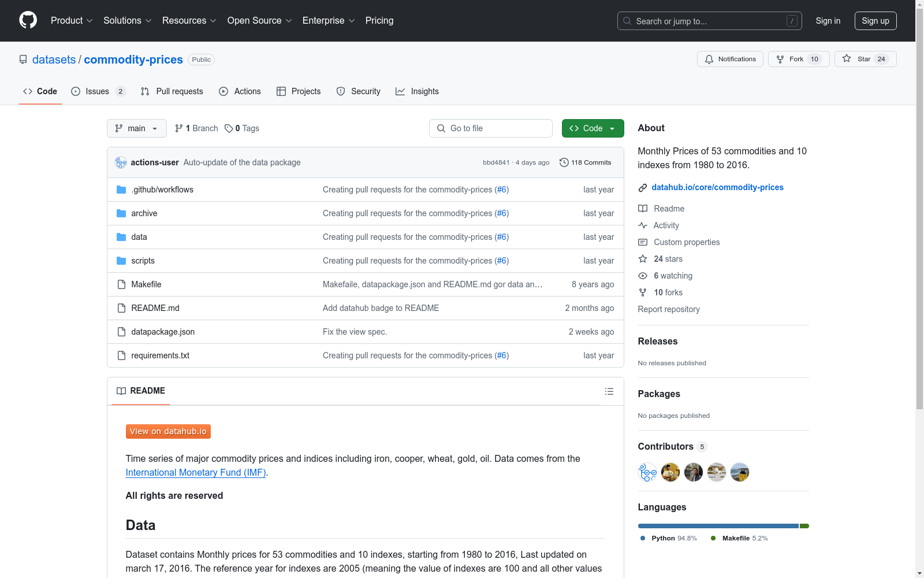Switch to the Actions tab
Viewport: 924px width, 578px height.
tap(240, 91)
